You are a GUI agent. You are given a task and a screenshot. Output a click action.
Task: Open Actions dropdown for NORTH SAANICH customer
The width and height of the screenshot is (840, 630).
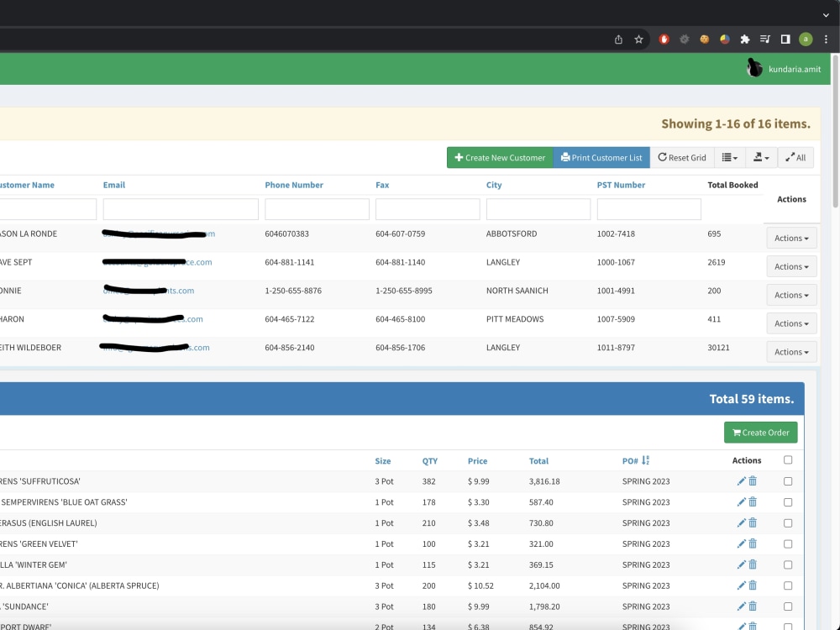(x=791, y=295)
